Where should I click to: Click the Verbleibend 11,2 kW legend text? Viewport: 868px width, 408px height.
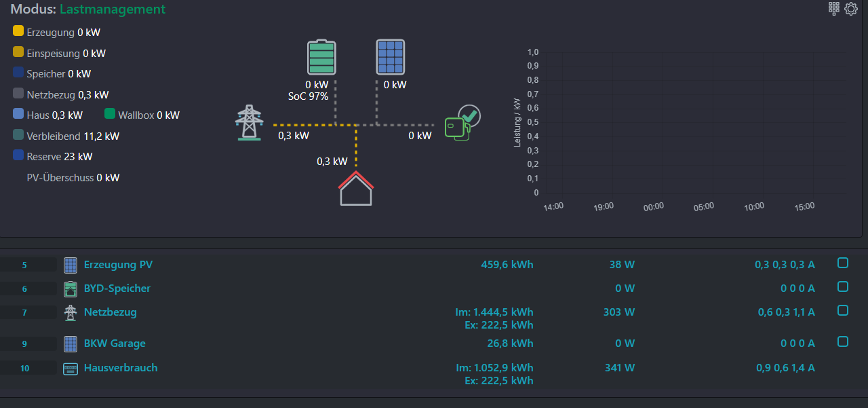pos(73,136)
